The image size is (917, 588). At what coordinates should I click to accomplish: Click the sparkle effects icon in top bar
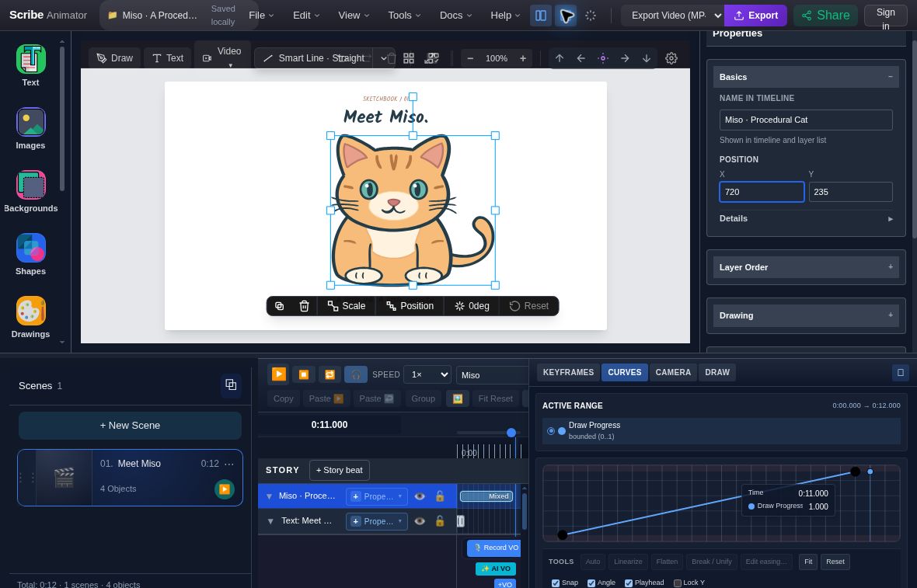pos(591,16)
